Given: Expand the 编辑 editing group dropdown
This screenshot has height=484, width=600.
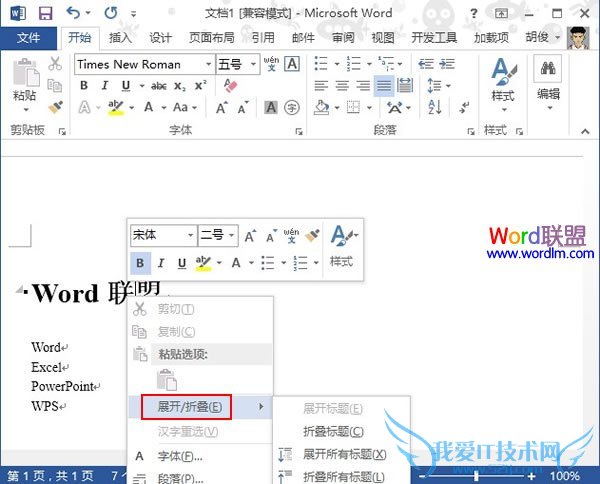Looking at the screenshot, I should 549,108.
